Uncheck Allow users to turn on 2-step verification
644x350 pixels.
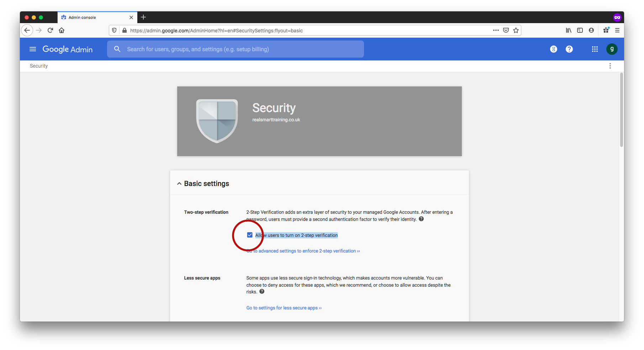[x=250, y=235]
